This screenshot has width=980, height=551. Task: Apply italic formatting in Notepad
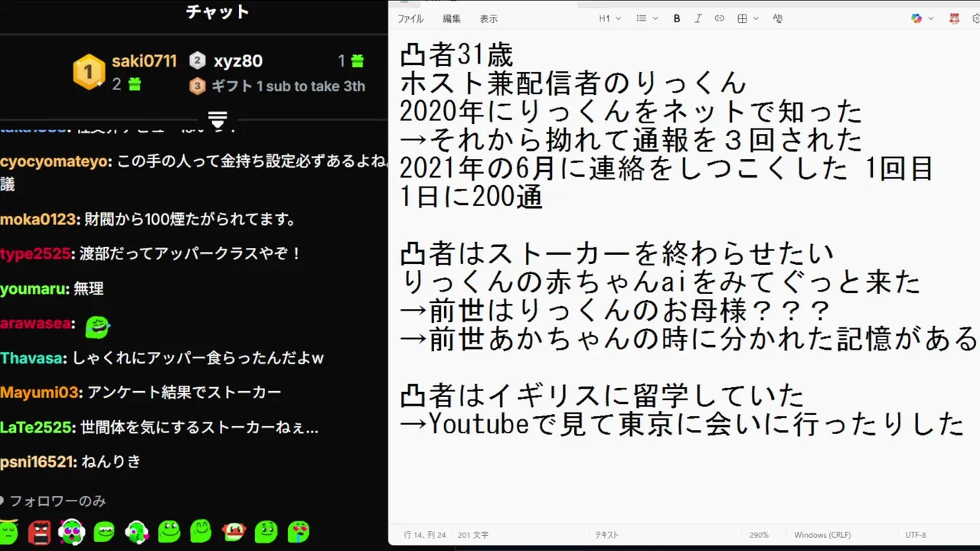(697, 18)
